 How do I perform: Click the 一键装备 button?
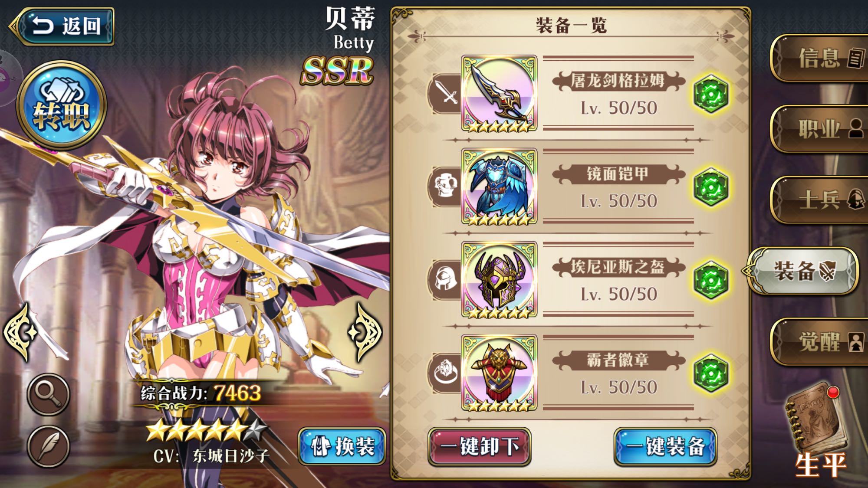point(665,446)
